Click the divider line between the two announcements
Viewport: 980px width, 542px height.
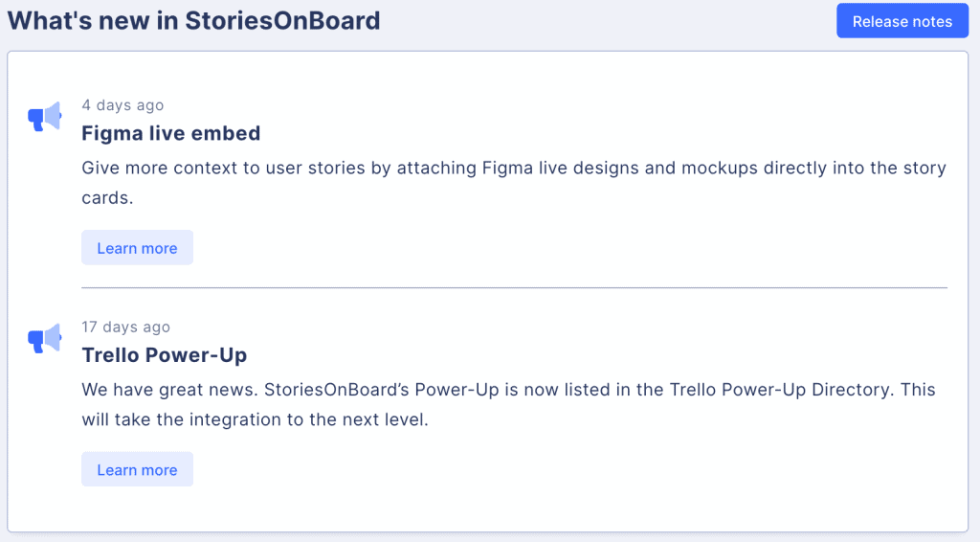pos(514,287)
